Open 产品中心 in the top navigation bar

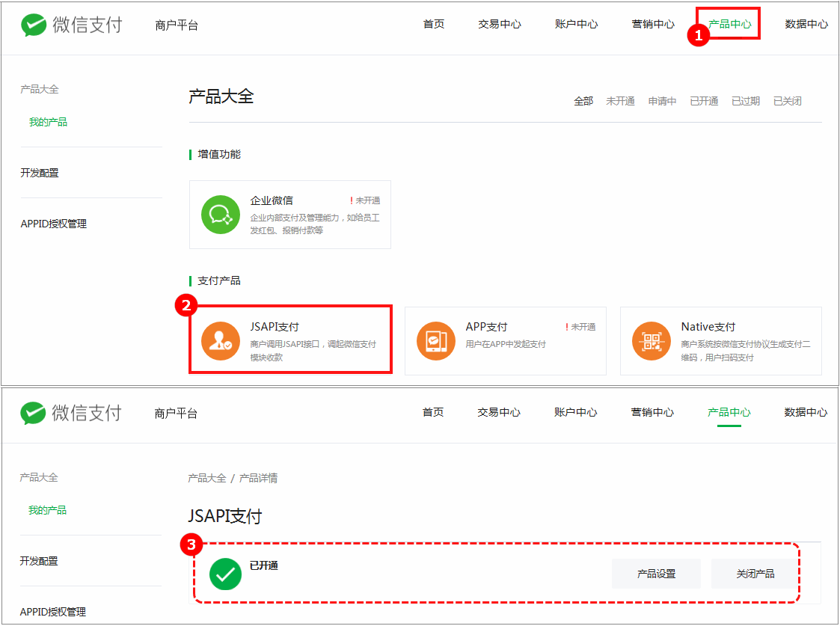729,24
